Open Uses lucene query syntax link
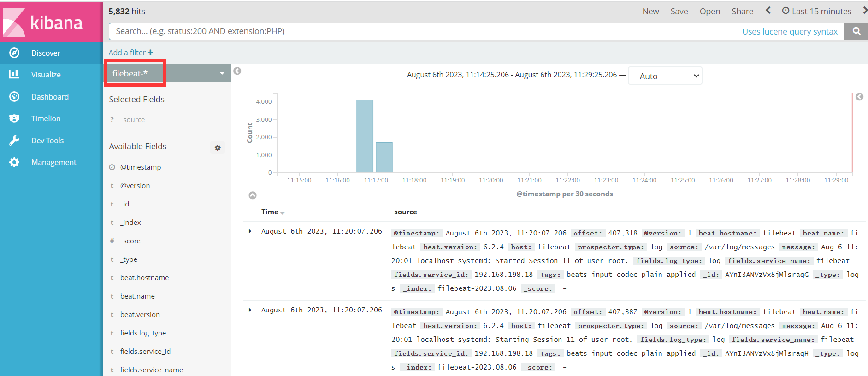Image resolution: width=868 pixels, height=376 pixels. click(x=790, y=31)
